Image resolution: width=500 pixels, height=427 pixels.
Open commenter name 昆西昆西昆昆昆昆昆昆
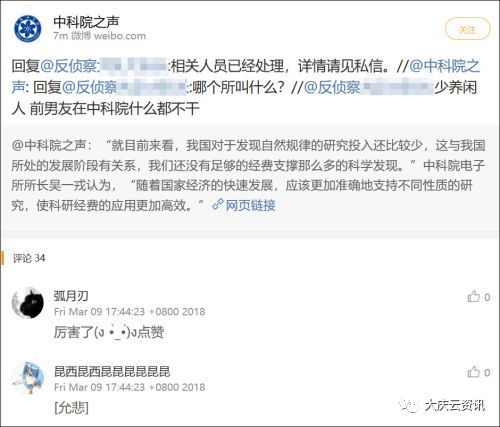[112, 371]
